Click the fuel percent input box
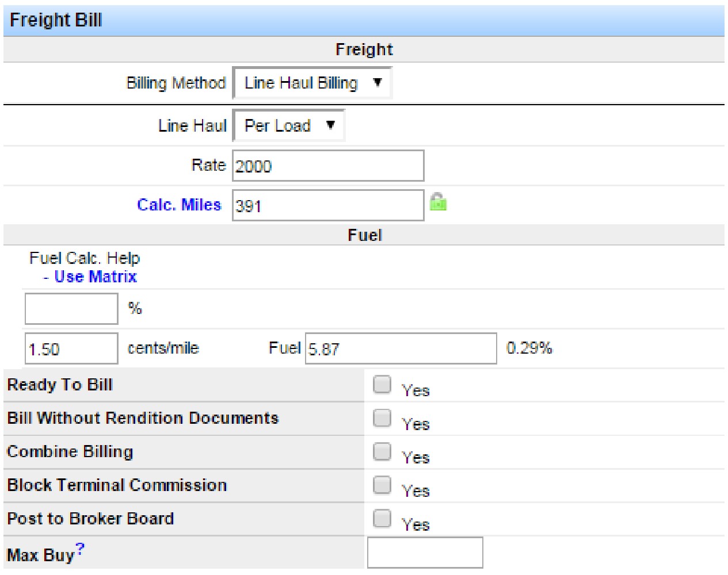This screenshot has height=575, width=728. (x=71, y=309)
